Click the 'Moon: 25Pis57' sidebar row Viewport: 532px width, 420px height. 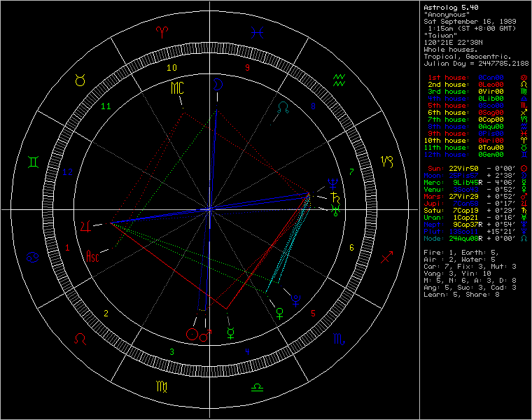[x=477, y=176]
